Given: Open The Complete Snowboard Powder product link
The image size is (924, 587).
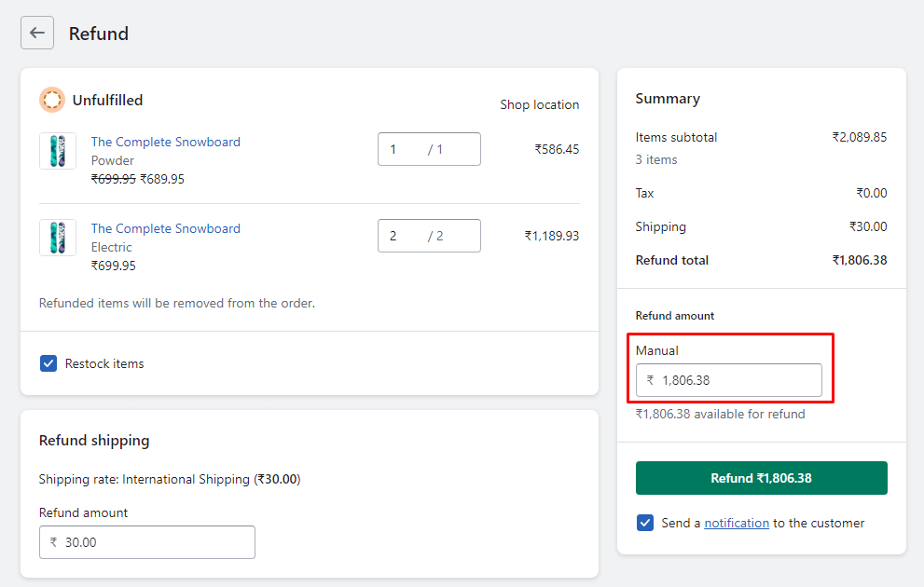Looking at the screenshot, I should click(165, 141).
